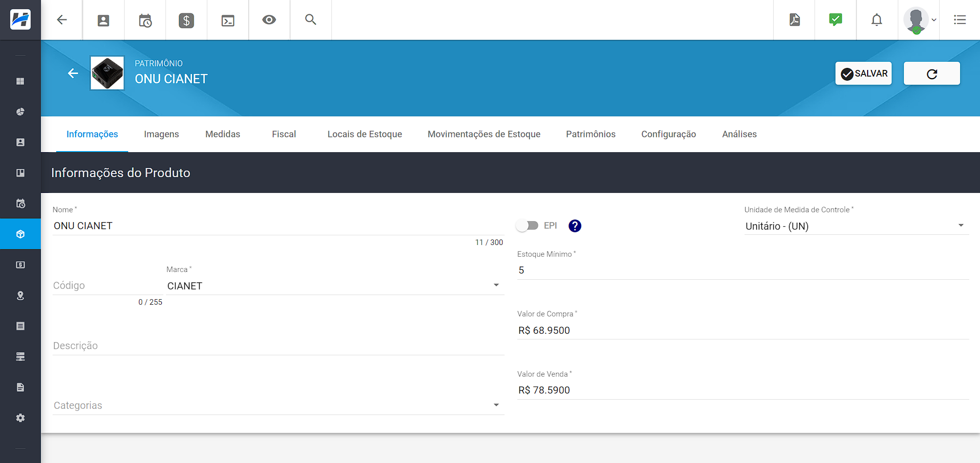Open the list menu icon at top right
This screenshot has height=463, width=980.
pyautogui.click(x=960, y=20)
